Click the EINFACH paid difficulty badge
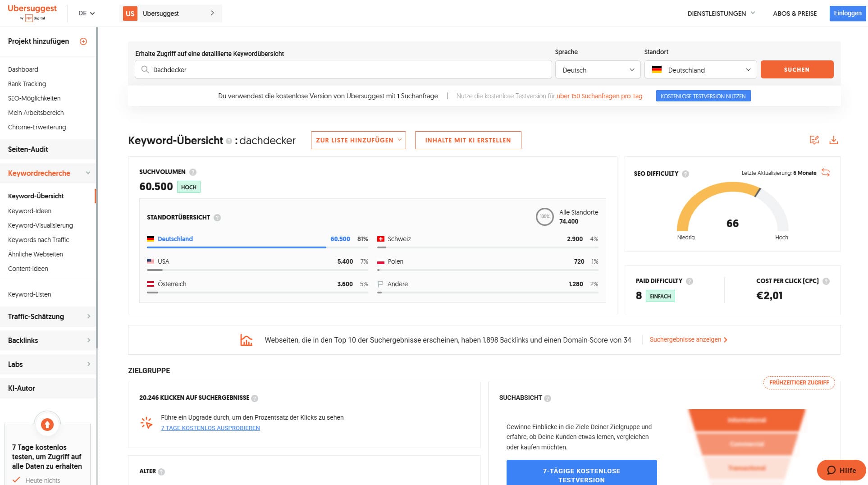The height and width of the screenshot is (485, 868). pos(660,296)
